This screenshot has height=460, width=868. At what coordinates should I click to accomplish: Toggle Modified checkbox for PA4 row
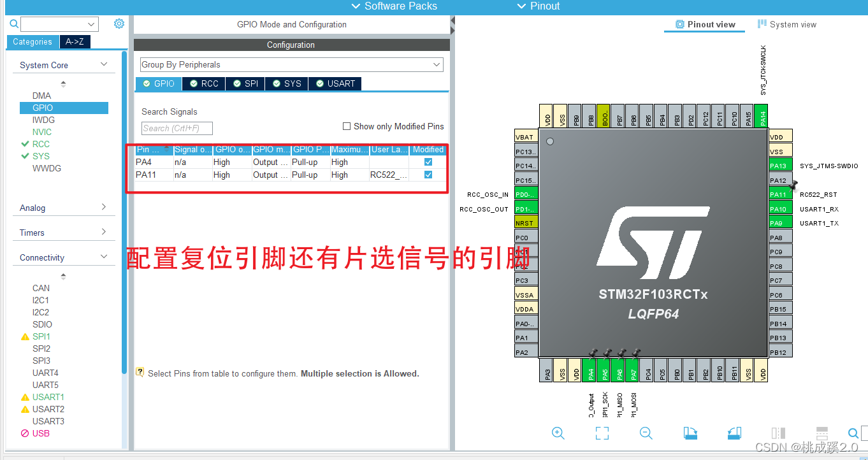tap(428, 162)
